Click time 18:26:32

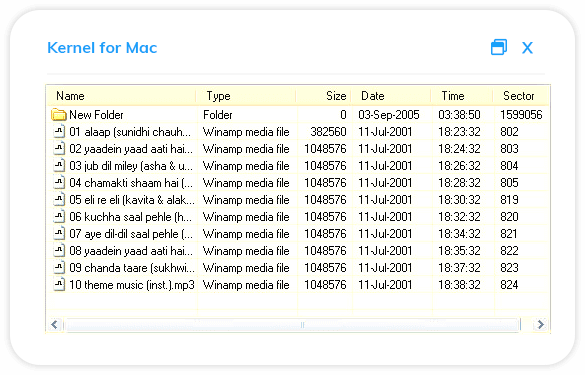click(x=459, y=166)
